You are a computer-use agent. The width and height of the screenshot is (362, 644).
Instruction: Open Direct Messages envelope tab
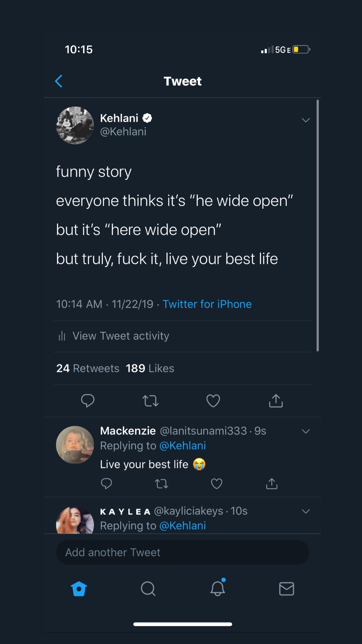coord(286,589)
